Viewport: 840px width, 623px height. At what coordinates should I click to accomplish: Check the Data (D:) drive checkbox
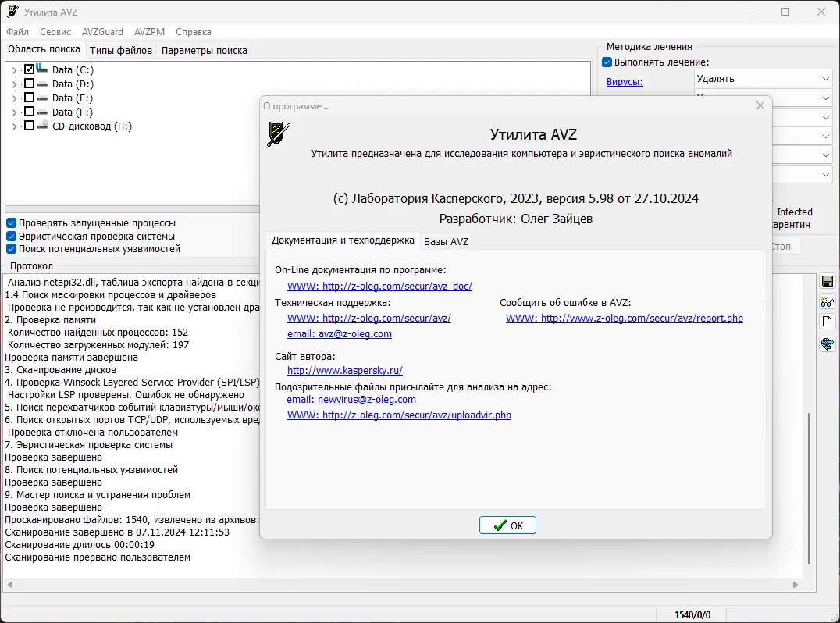30,84
